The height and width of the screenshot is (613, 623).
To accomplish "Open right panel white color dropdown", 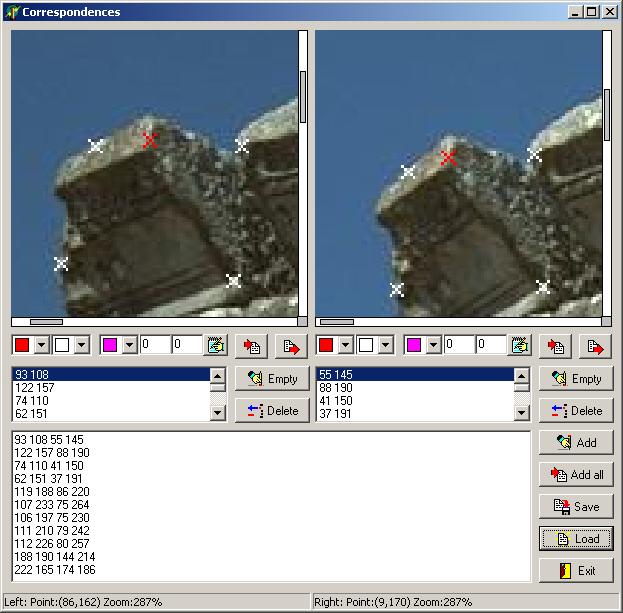I will pyautogui.click(x=385, y=345).
